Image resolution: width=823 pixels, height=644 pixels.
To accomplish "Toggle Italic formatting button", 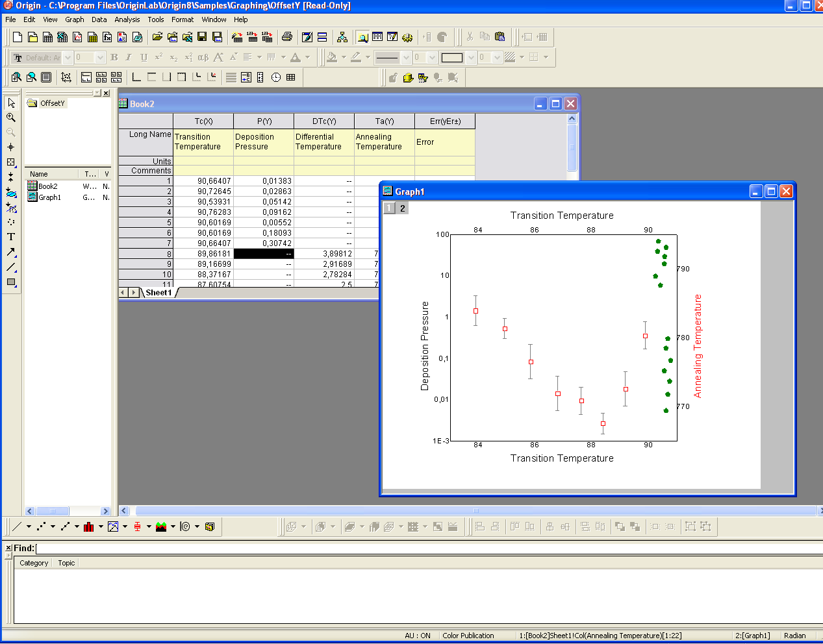I will click(129, 58).
